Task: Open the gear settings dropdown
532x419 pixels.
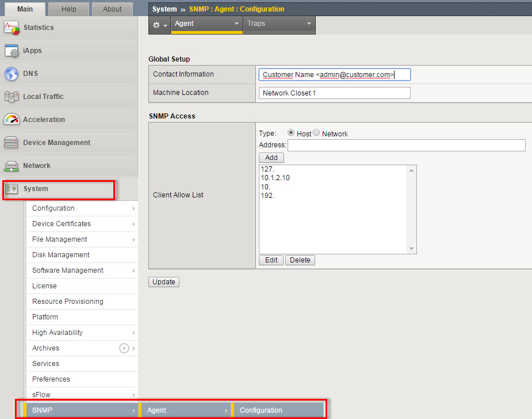Action: [160, 25]
